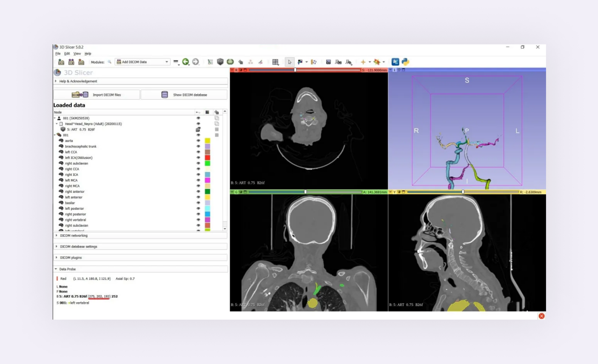
Task: Toggle visibility of brachiocephalic trunk segment
Action: tap(198, 147)
